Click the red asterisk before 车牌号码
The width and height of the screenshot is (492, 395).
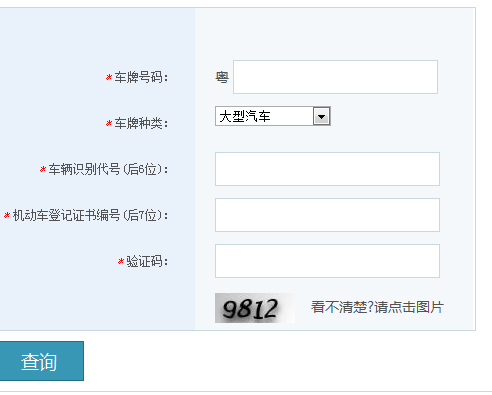point(109,78)
